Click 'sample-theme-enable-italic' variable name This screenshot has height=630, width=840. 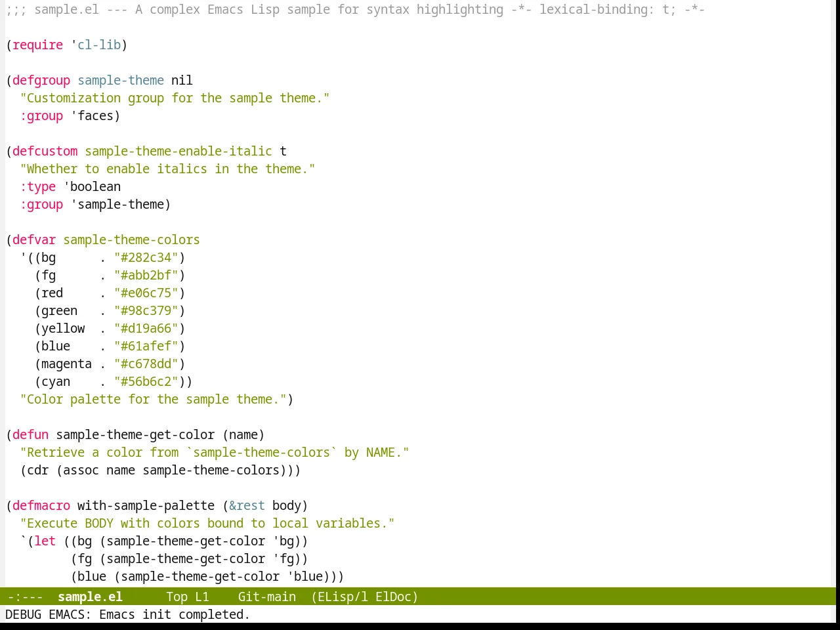coord(178,151)
